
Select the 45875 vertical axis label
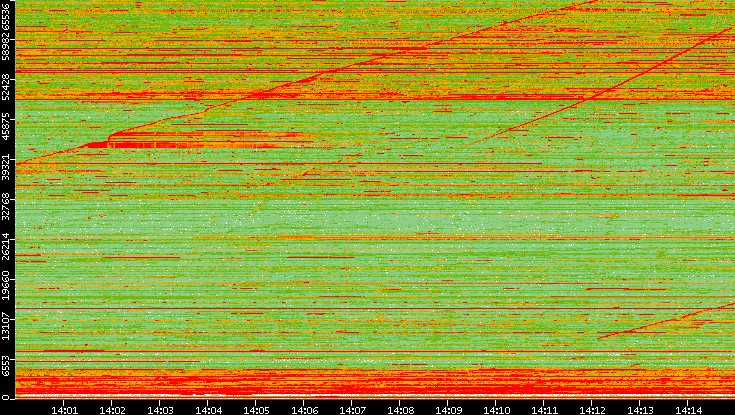[7, 132]
